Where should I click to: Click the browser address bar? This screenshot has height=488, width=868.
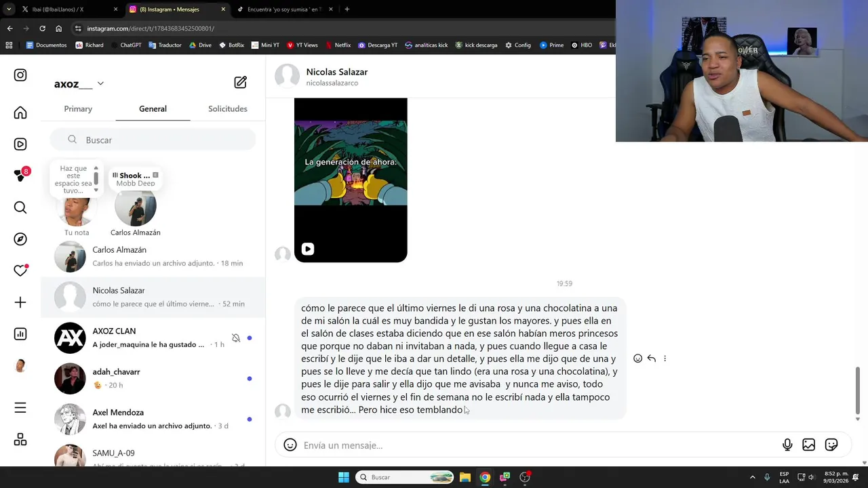click(x=339, y=28)
